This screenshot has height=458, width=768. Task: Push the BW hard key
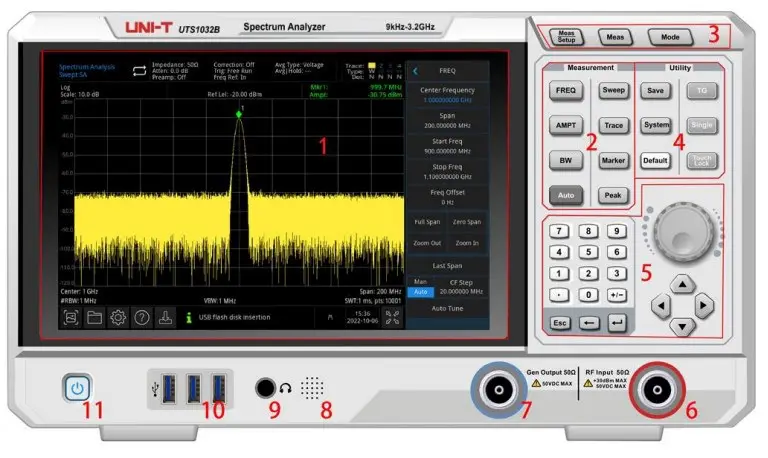(x=566, y=161)
